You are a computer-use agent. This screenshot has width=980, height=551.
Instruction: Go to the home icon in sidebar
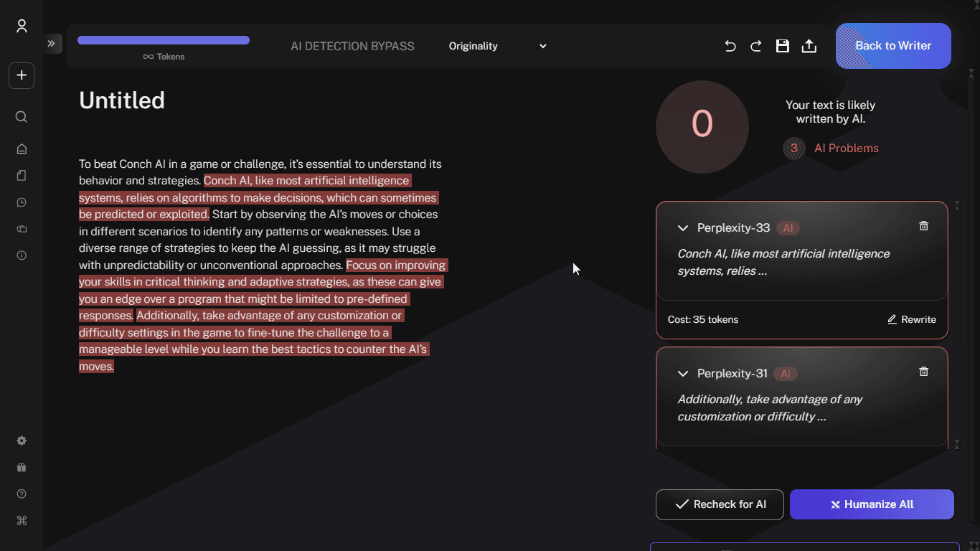tap(22, 149)
